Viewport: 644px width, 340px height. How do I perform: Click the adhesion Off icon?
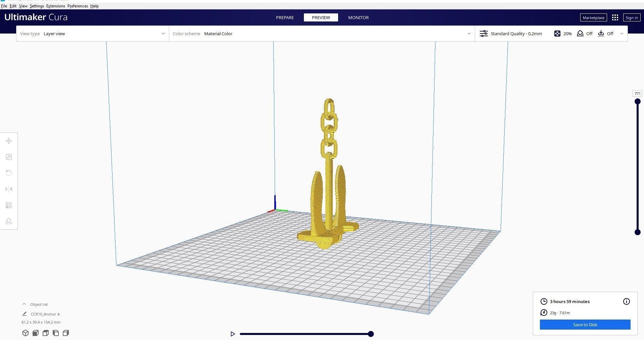coord(601,34)
